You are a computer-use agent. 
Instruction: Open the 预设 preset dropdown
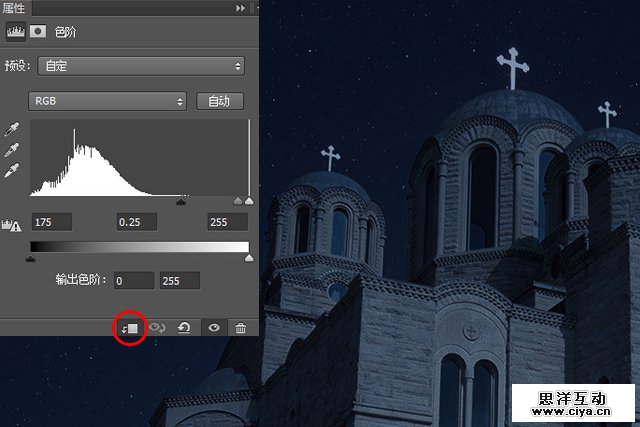139,66
